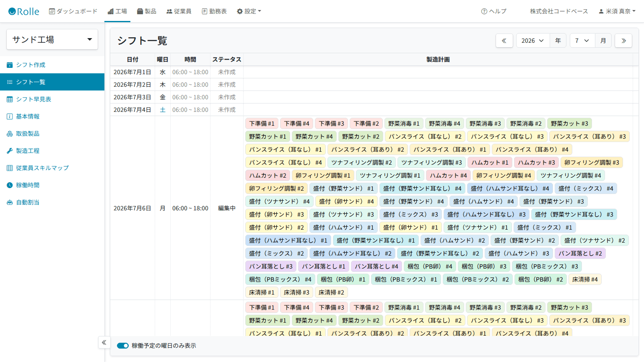Click the ハムカット #1 tag

(x=490, y=163)
